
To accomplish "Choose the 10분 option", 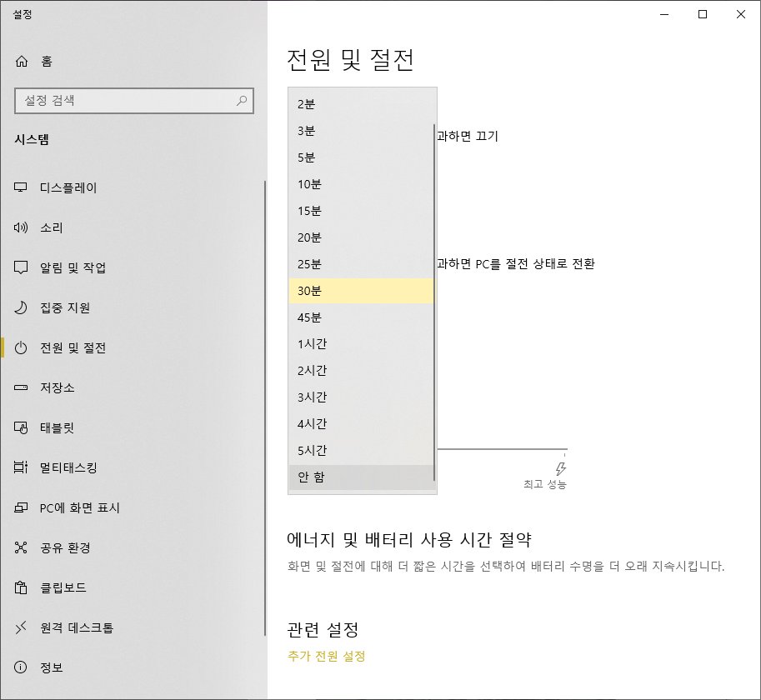I will tap(361, 184).
